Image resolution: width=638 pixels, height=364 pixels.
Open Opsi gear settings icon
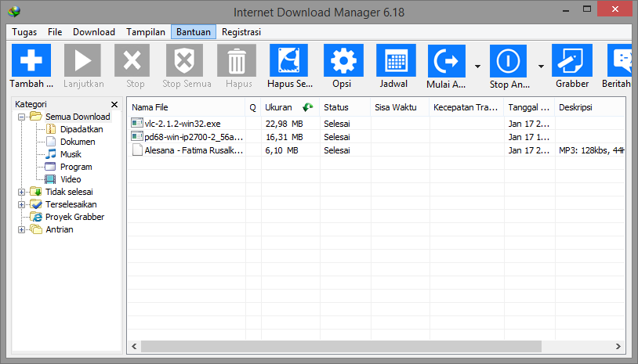coord(343,60)
